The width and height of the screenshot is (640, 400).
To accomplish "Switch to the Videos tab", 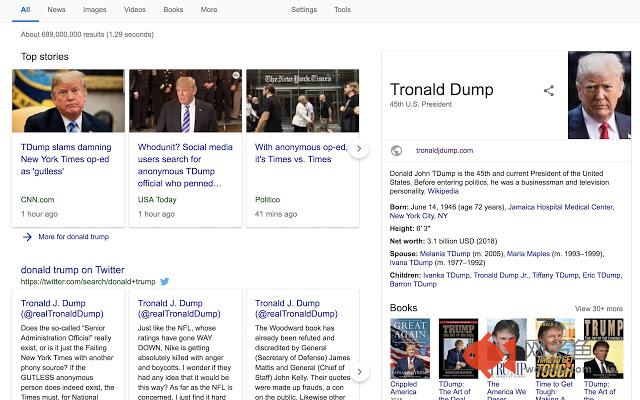I will pos(135,9).
